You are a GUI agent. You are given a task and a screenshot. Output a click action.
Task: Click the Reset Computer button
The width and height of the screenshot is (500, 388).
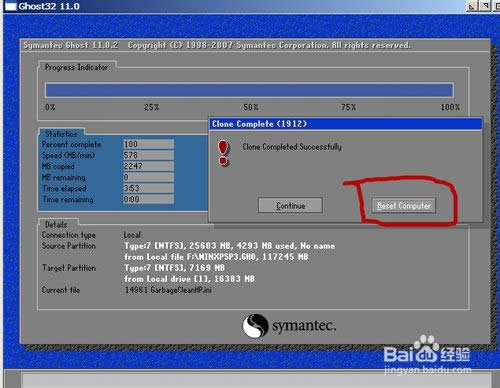pyautogui.click(x=404, y=206)
